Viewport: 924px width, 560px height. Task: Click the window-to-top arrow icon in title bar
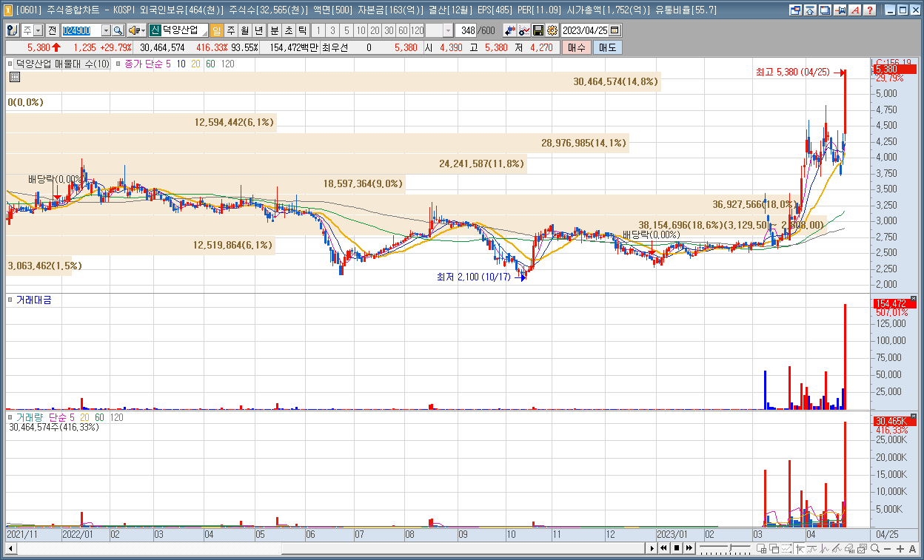[x=810, y=10]
